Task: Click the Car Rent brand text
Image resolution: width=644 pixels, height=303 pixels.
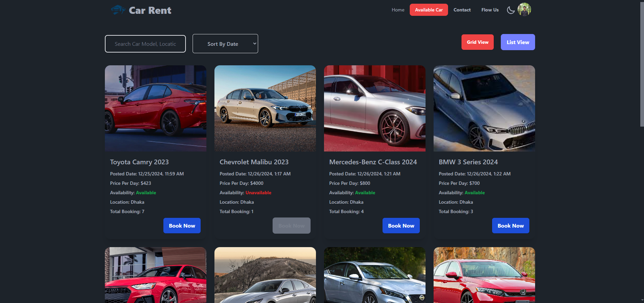Action: click(x=150, y=10)
